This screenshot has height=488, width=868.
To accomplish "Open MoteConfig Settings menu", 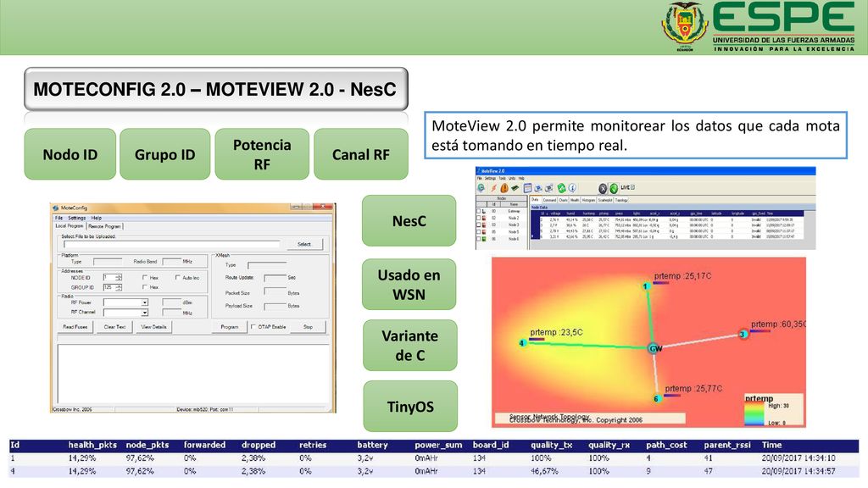I will [77, 218].
